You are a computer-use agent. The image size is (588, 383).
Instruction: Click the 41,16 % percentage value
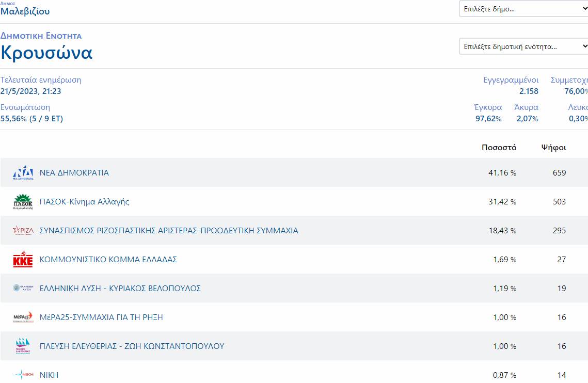502,172
